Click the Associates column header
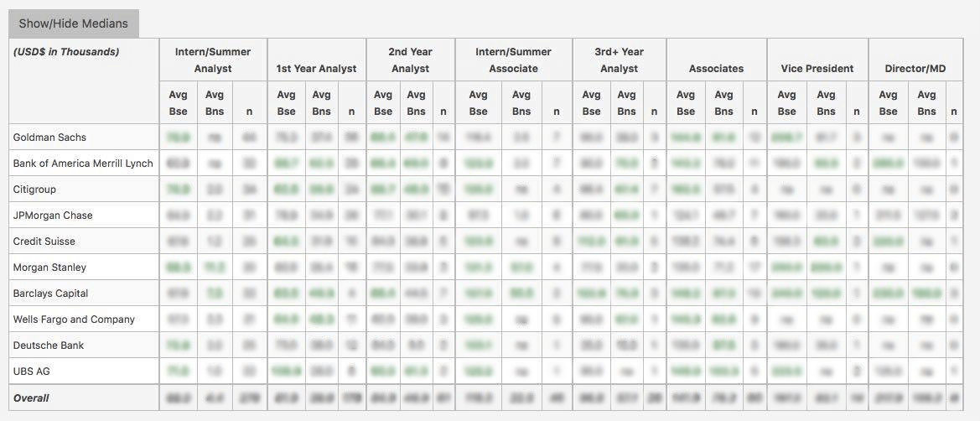Screen dimensions: 980x421 click(x=716, y=69)
